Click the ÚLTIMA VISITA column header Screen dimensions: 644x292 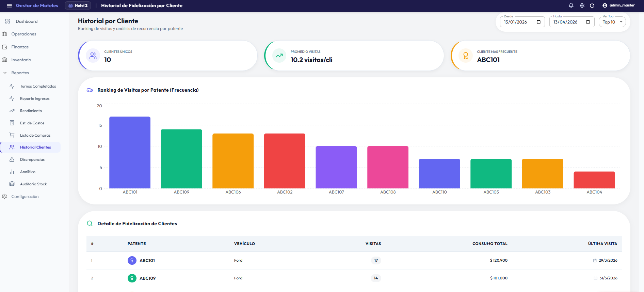coord(602,244)
